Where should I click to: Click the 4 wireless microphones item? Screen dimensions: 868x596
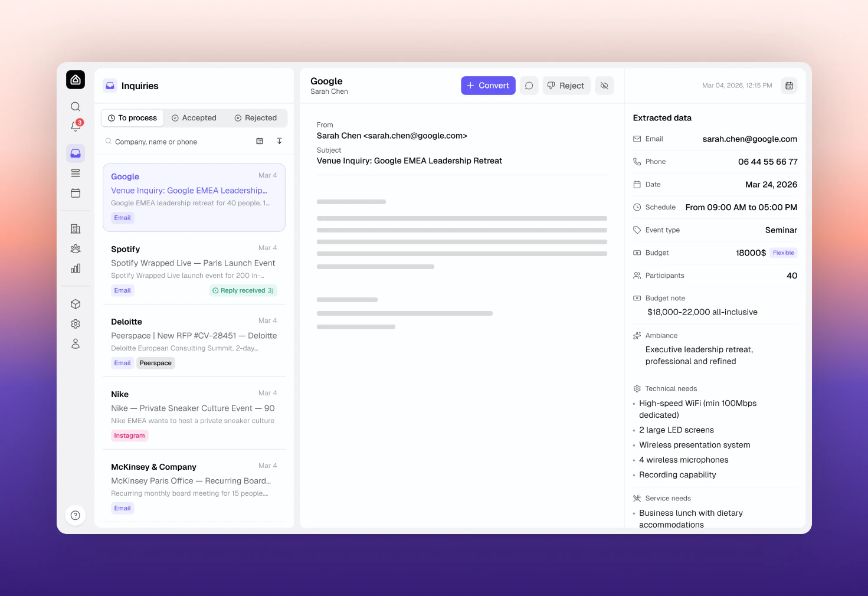pyautogui.click(x=683, y=460)
